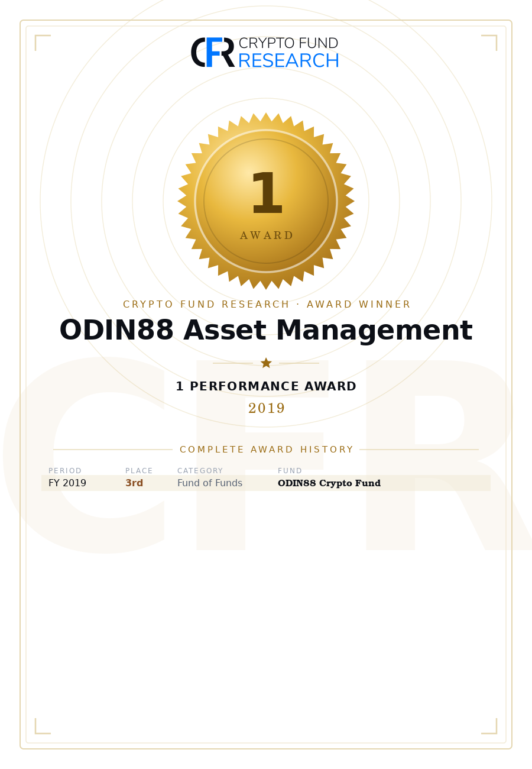Select the '3rd' place cell
Viewport: 532px width, 769px height.
tap(134, 483)
